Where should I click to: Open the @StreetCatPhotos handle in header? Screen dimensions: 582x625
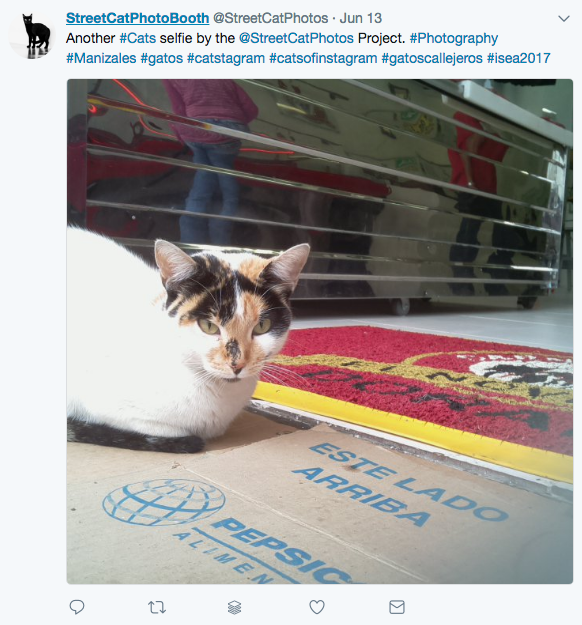(x=271, y=18)
